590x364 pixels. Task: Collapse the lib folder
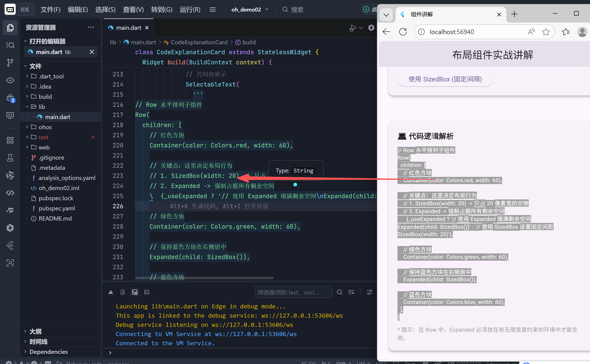pos(42,107)
